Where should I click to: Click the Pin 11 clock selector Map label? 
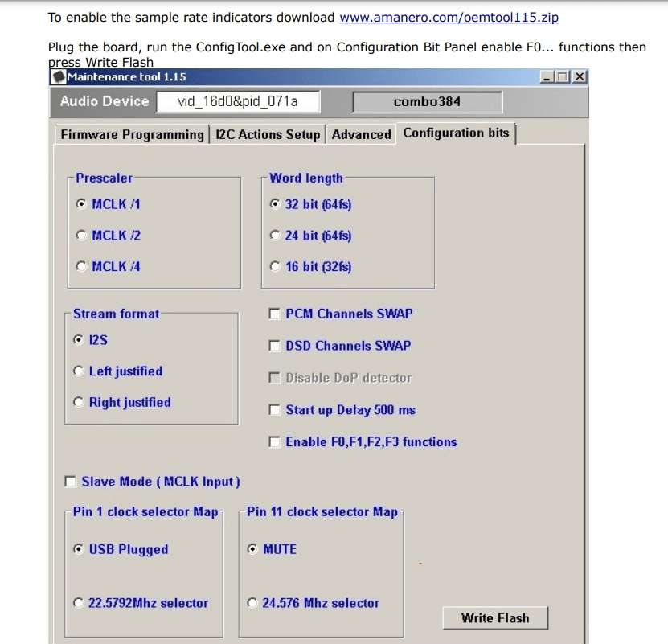(322, 512)
